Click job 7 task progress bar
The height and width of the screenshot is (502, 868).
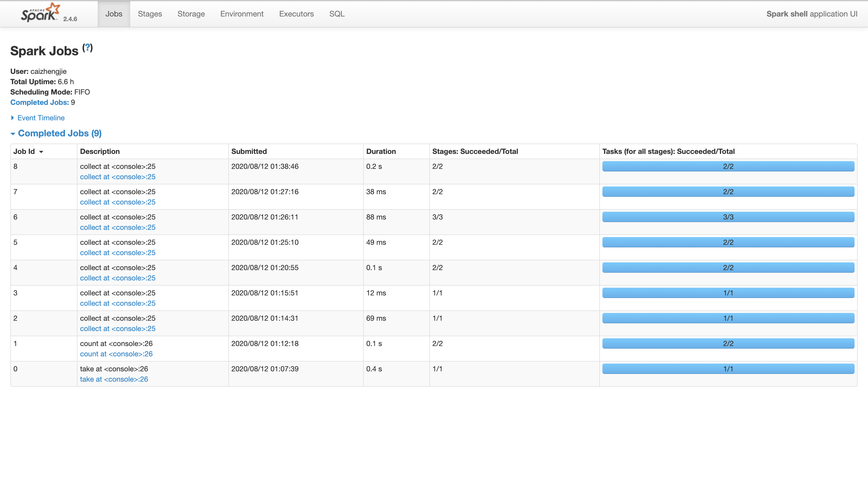728,192
